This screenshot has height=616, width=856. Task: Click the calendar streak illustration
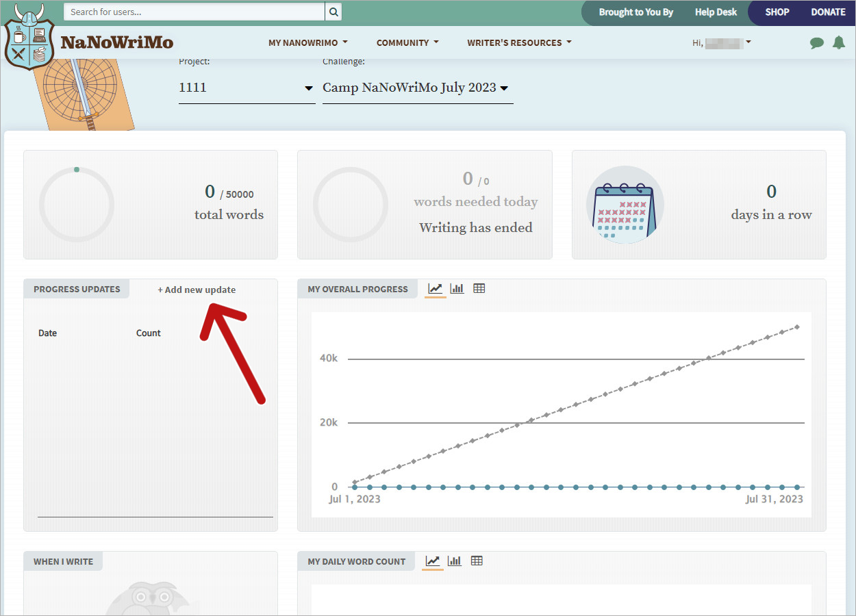pos(625,204)
